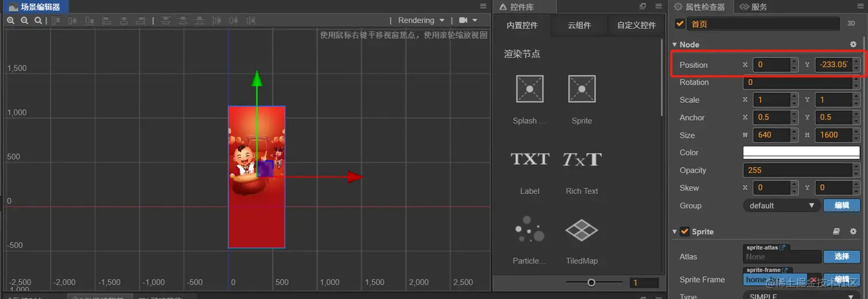Click the align bottom edges icon

coord(90,20)
